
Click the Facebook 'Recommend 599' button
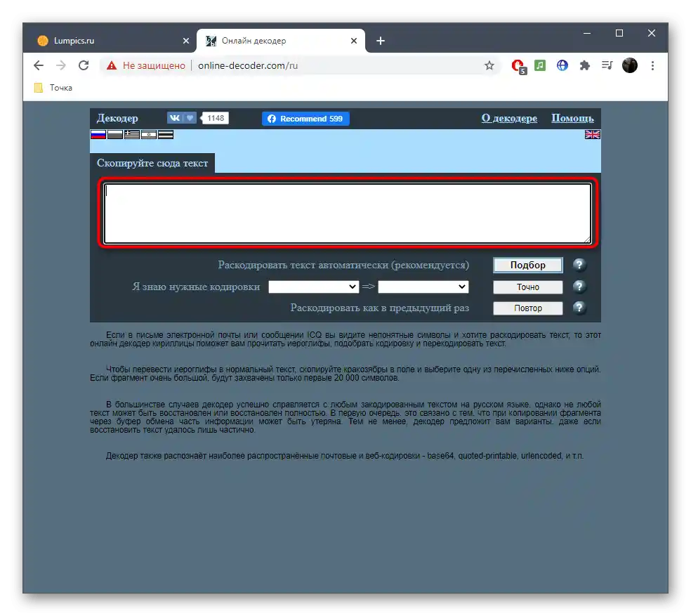point(305,119)
